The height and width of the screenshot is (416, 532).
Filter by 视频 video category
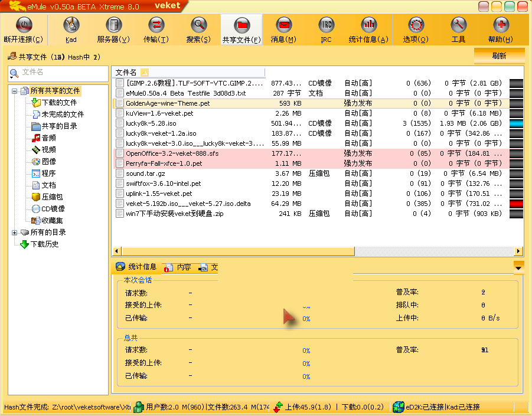[x=44, y=149]
